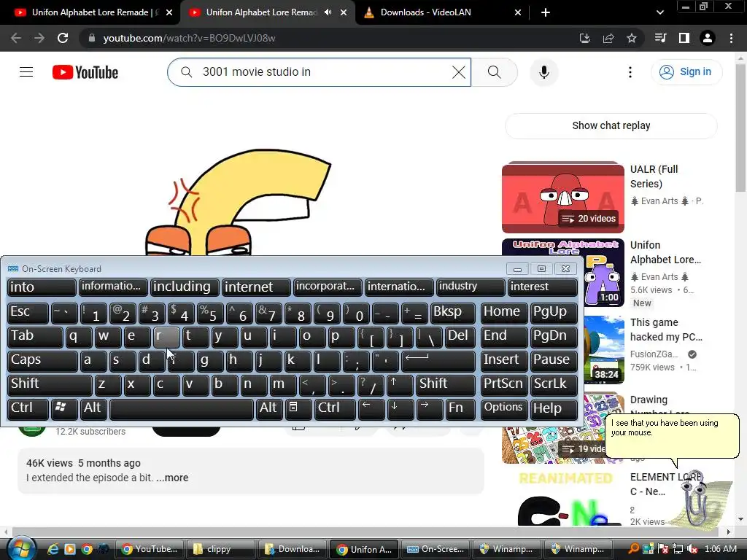Go back in Chrome
Image resolution: width=747 pixels, height=560 pixels.
(16, 38)
